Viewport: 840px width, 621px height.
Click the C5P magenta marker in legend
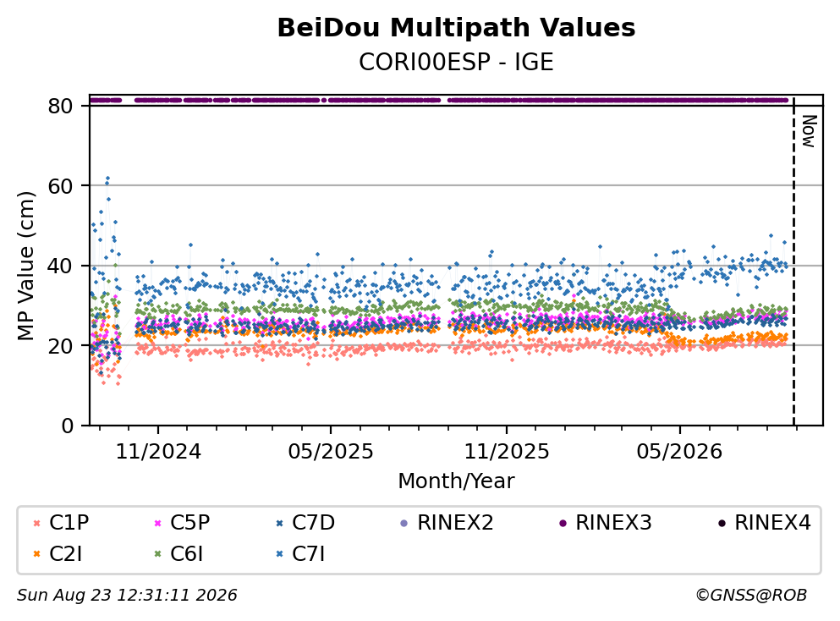coord(157,523)
